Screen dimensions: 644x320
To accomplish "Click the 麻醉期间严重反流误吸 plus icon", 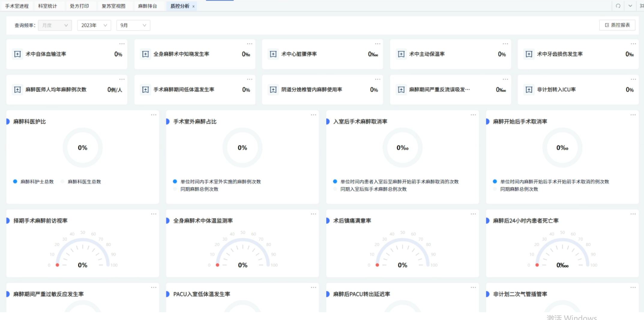I will 401,90.
